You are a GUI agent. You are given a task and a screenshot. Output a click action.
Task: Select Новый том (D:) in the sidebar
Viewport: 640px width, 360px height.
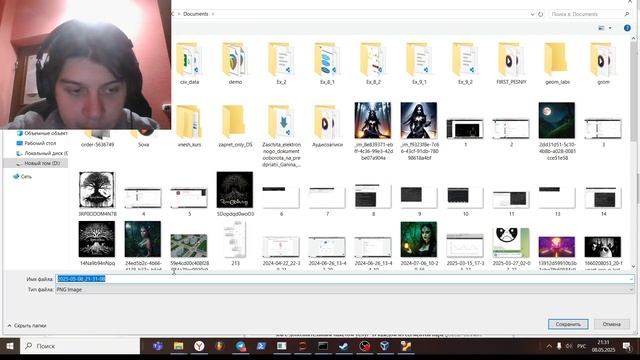(38, 163)
